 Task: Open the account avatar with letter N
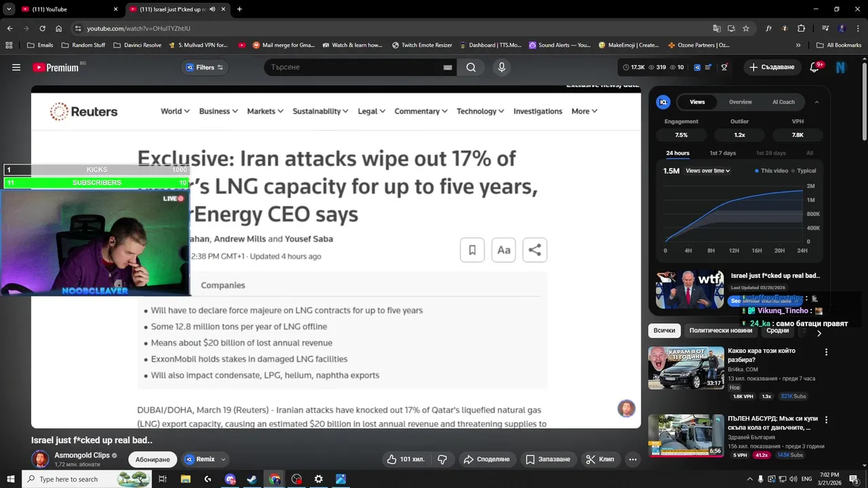[x=841, y=67]
